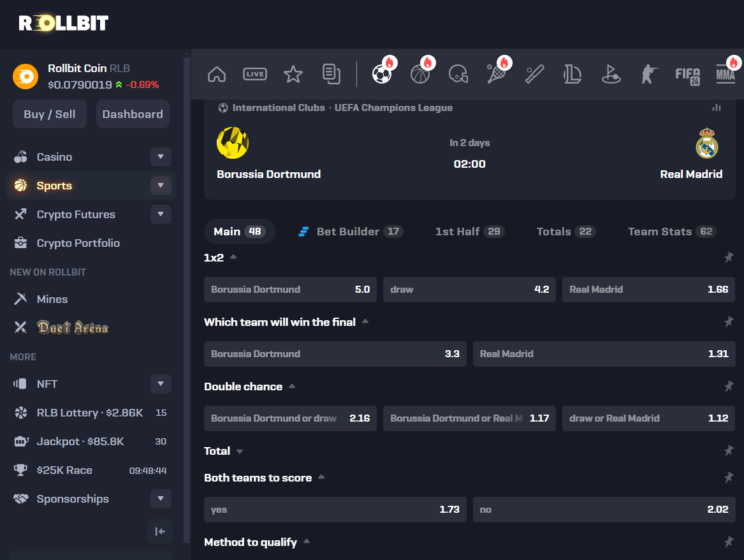Open RLB Lottery entry
Screen dimensions: 744x560
tap(91, 413)
